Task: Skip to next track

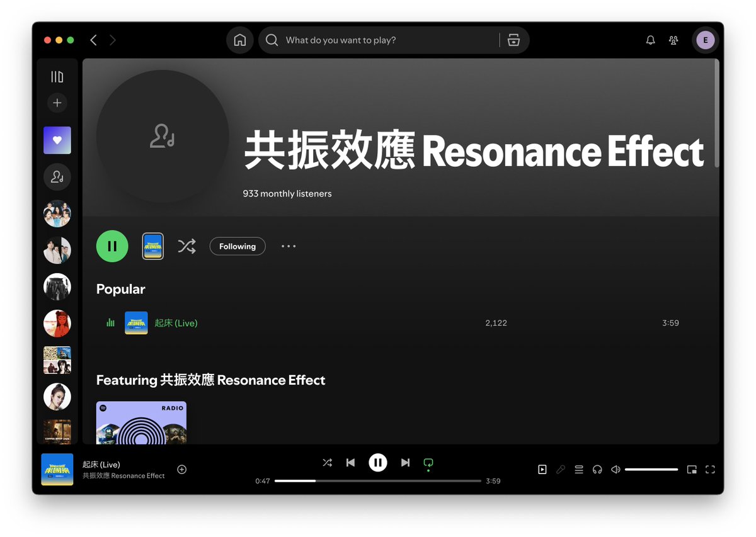Action: [x=405, y=463]
